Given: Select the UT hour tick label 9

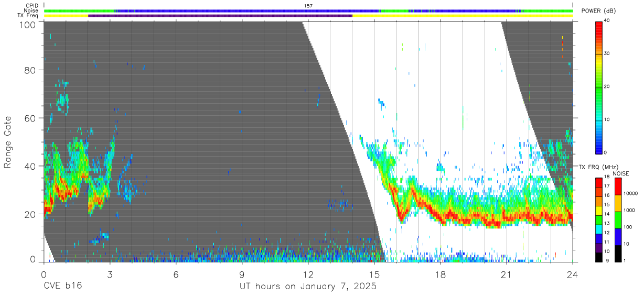Looking at the screenshot, I should pos(242,274).
